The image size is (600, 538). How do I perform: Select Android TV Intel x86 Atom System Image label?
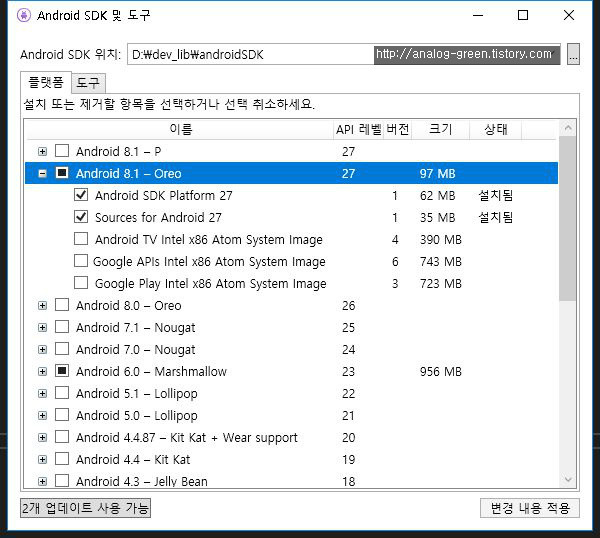pos(209,240)
